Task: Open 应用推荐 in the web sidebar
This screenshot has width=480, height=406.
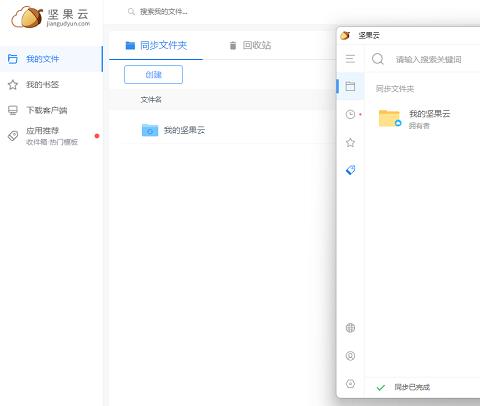Action: pyautogui.click(x=51, y=136)
